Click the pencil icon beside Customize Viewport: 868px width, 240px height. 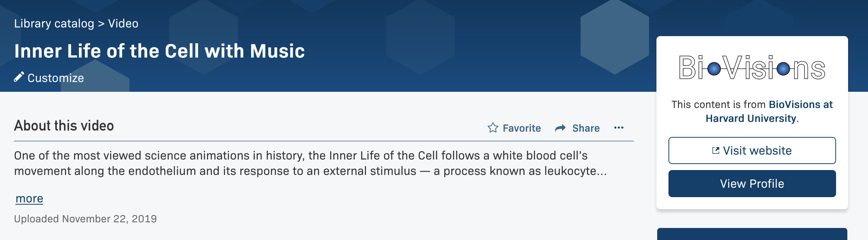point(19,77)
